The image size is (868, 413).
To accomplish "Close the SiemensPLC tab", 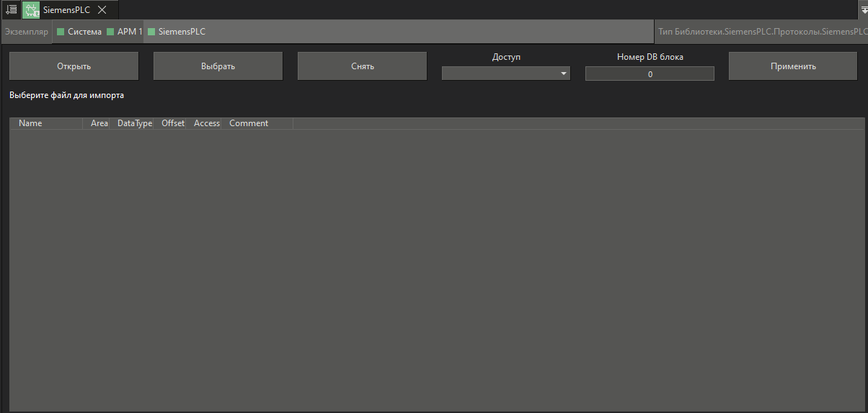I will point(102,10).
